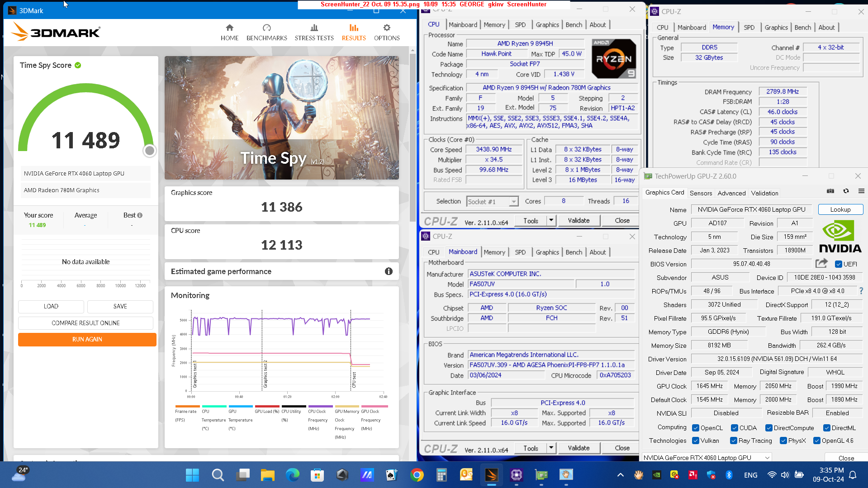Show hidden system tray icons chevron
Screen dimensions: 868x488
pos(620,475)
